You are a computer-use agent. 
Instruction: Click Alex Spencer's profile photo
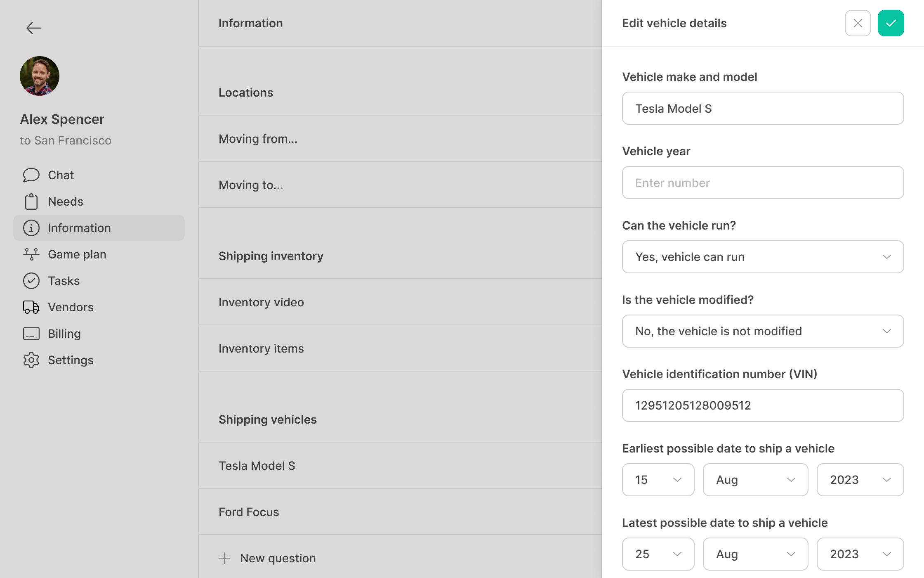click(40, 76)
